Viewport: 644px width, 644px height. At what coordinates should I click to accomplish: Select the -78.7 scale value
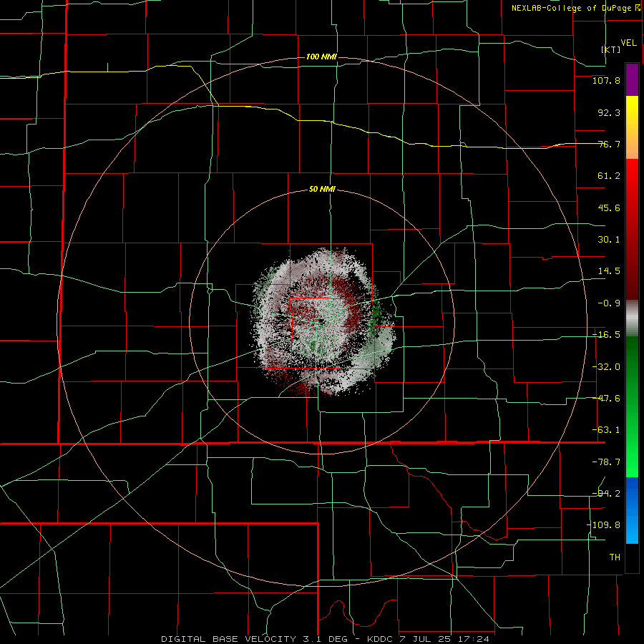point(606,462)
